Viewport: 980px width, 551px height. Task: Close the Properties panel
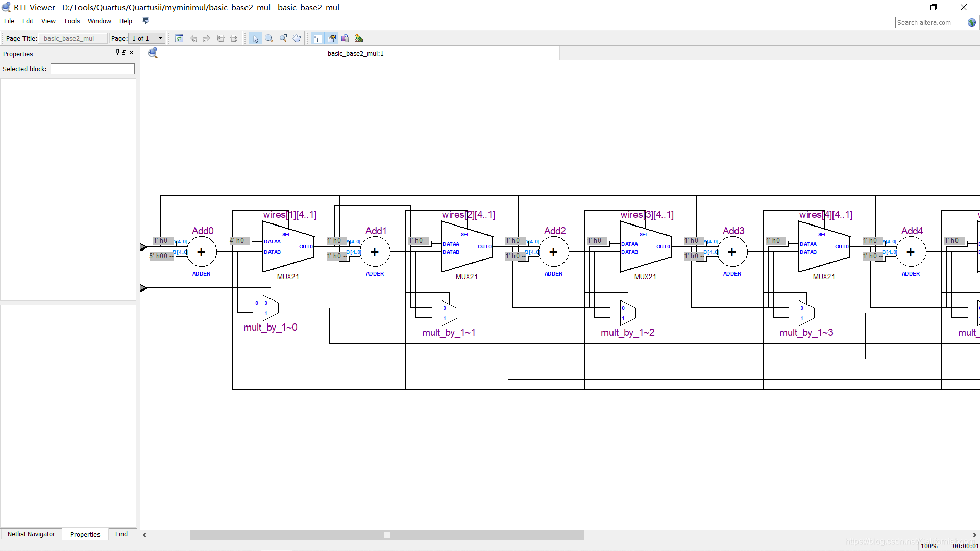coord(131,52)
